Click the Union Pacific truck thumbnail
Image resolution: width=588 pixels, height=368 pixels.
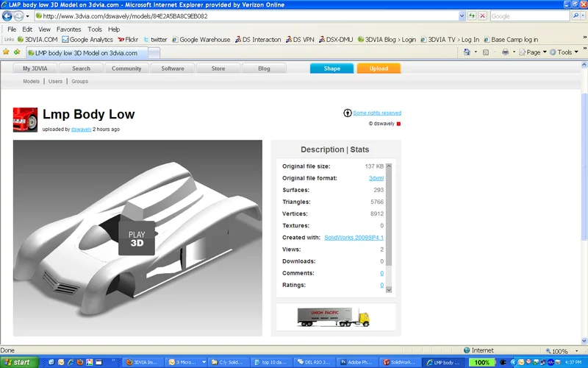(x=334, y=316)
